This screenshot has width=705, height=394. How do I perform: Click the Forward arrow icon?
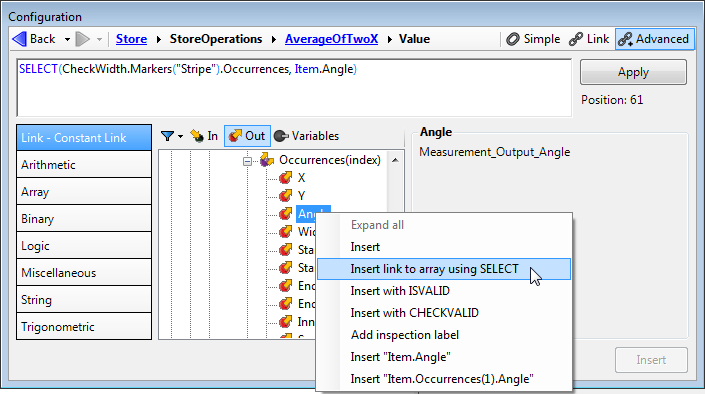pos(83,39)
